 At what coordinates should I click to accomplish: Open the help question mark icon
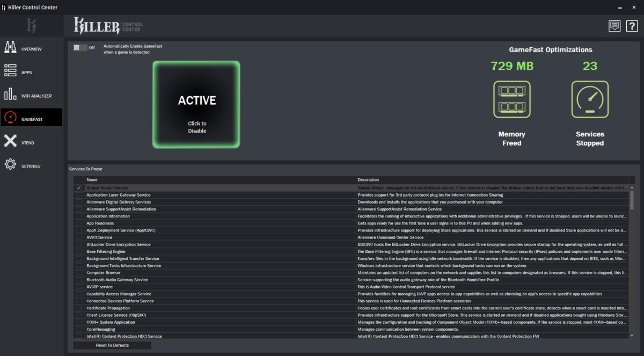pos(632,26)
